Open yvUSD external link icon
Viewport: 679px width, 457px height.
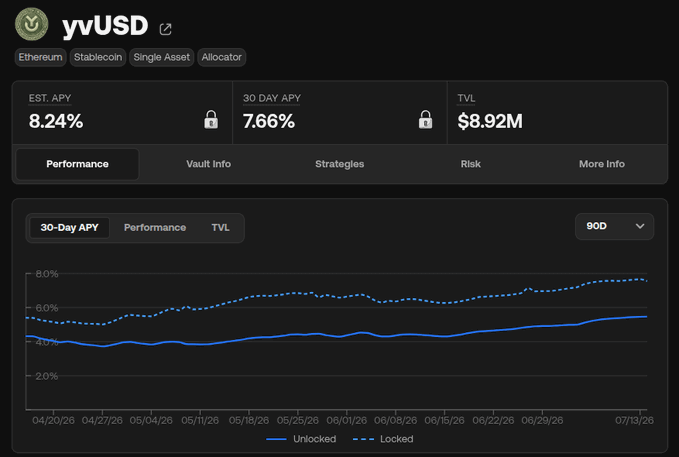(x=165, y=29)
